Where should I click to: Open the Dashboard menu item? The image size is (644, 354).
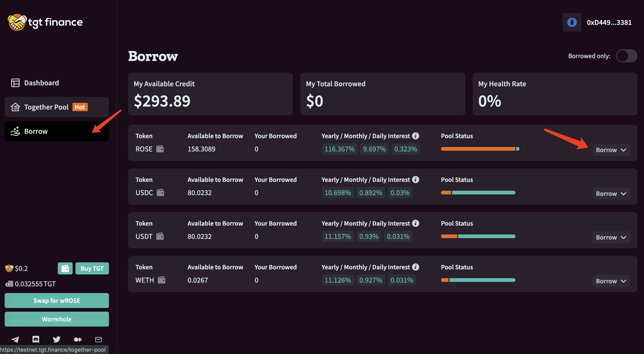41,83
